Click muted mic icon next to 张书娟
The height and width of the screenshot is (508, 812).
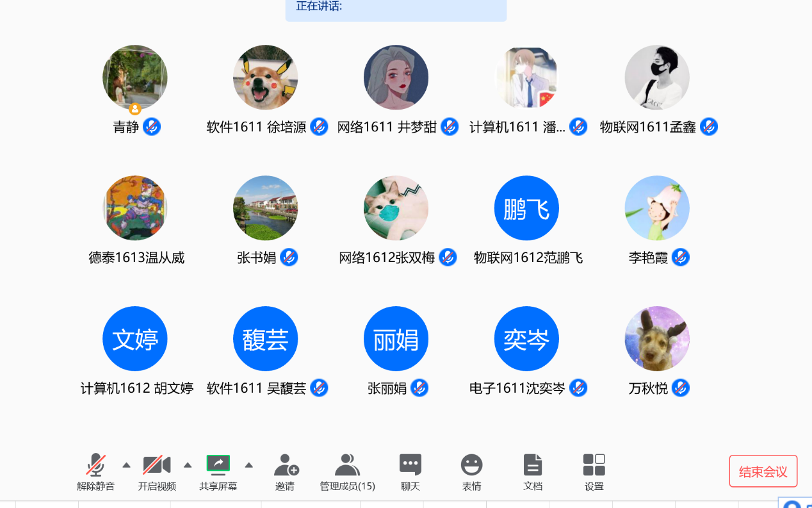[289, 258]
